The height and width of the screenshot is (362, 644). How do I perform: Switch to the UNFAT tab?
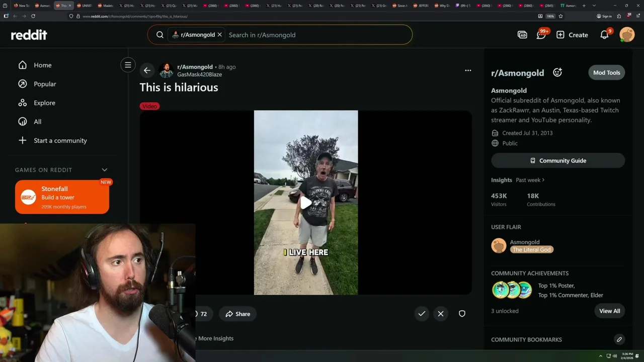[x=85, y=6]
